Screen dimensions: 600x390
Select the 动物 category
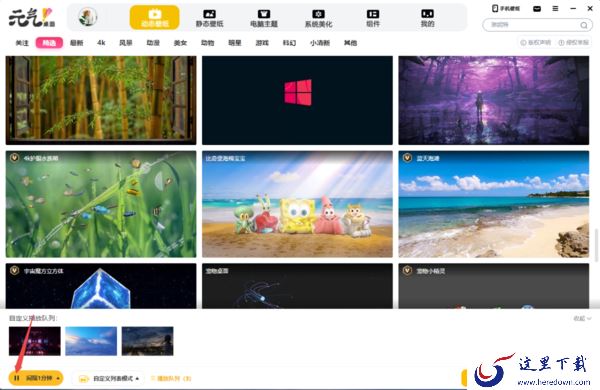[207, 43]
